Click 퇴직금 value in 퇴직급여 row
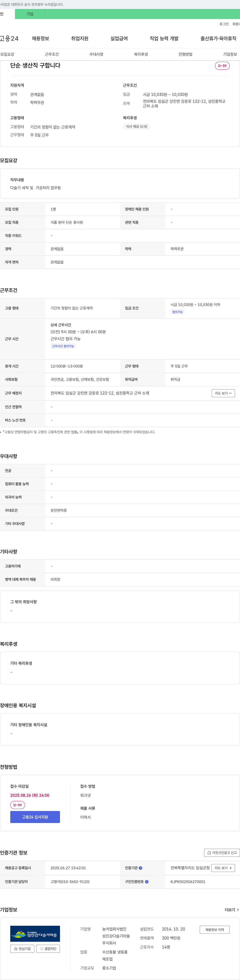This screenshot has width=240, height=980. (175, 379)
